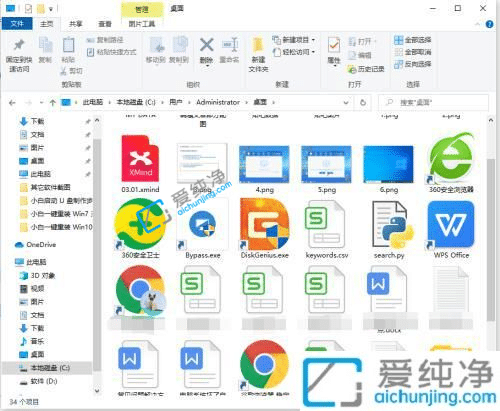Click the 属性 properties icon
This screenshot has height=411, width=500.
pos(334,45)
